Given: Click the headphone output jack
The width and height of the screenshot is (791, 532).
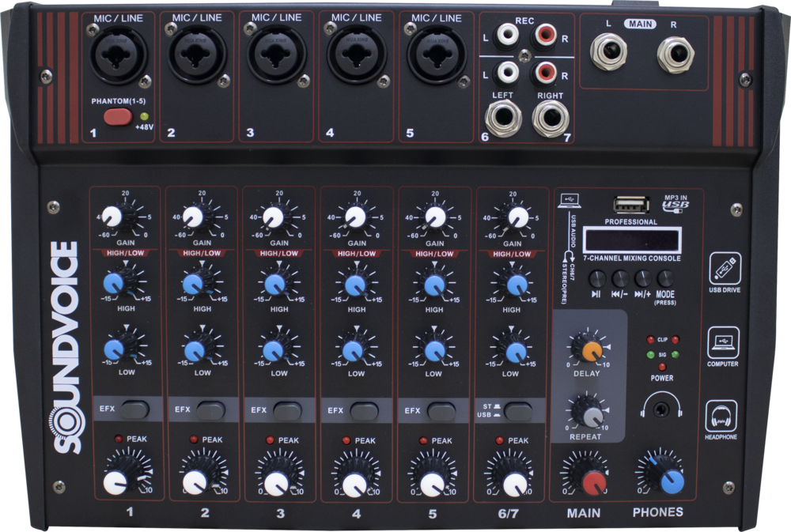Looking at the screenshot, I should pos(661,409).
